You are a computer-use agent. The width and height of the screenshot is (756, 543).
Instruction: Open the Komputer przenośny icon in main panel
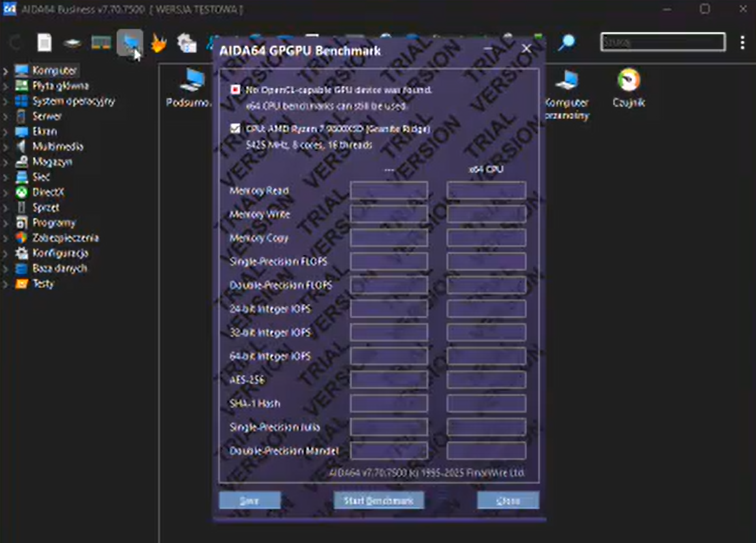pos(567,81)
